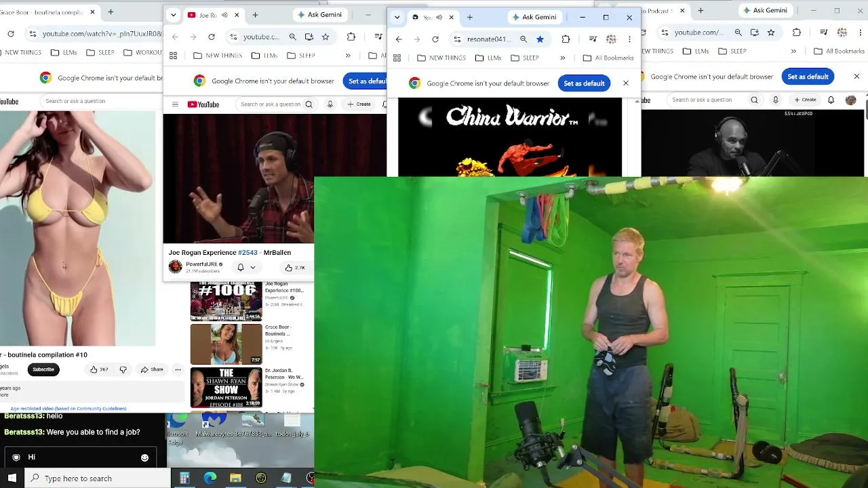
Task: Open extensions icon in Podcast window
Action: coord(797,32)
